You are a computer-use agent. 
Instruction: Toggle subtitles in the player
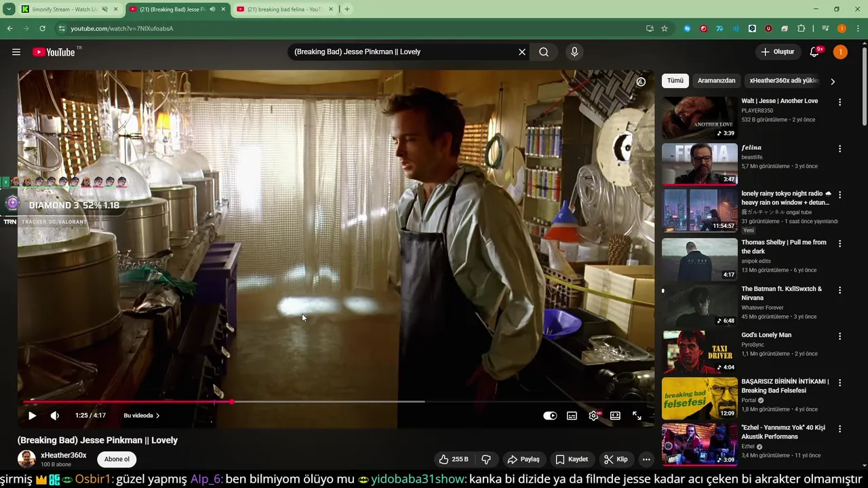click(572, 415)
